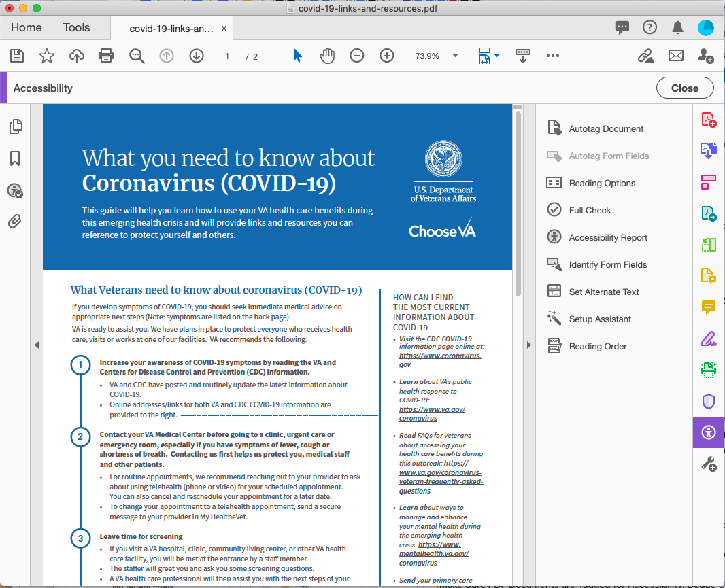Open page display options dropdown arrow
This screenshot has width=725, height=588.
(496, 56)
